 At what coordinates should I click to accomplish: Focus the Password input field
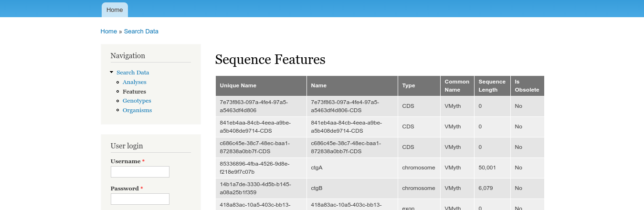140,199
